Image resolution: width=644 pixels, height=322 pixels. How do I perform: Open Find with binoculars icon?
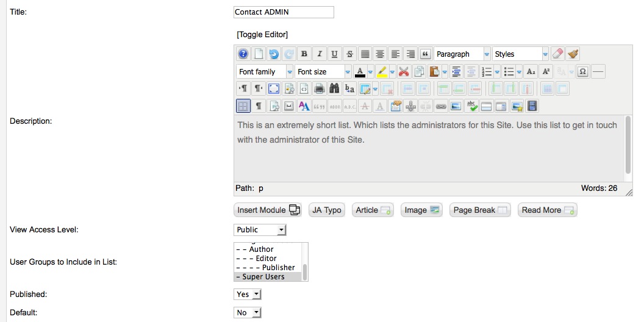pyautogui.click(x=334, y=88)
